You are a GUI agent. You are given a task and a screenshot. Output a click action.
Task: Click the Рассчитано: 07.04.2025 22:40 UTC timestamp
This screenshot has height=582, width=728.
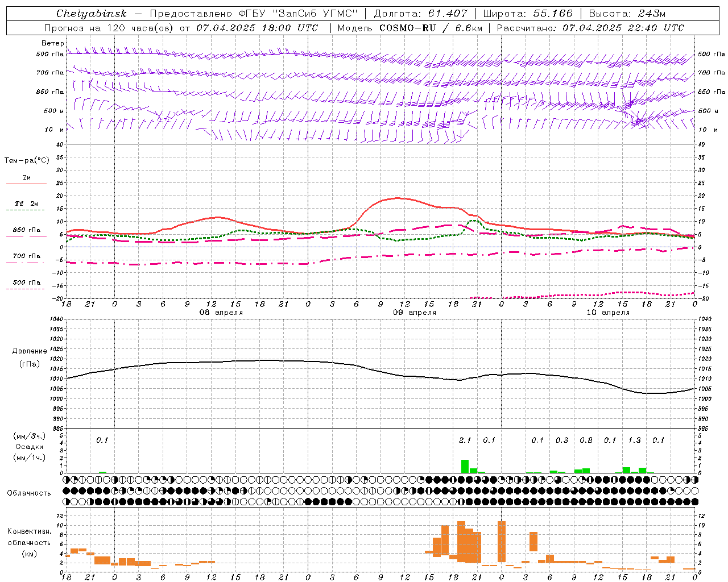click(x=590, y=28)
